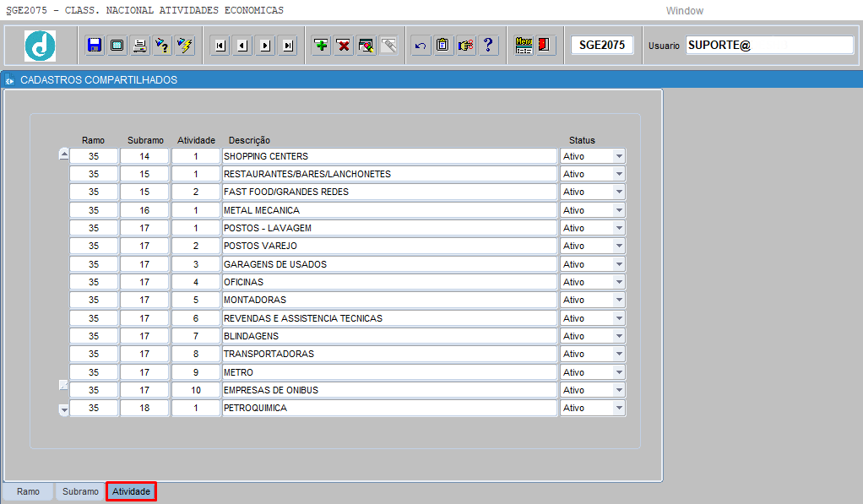
Task: Insert a new record with green plus
Action: (x=321, y=46)
